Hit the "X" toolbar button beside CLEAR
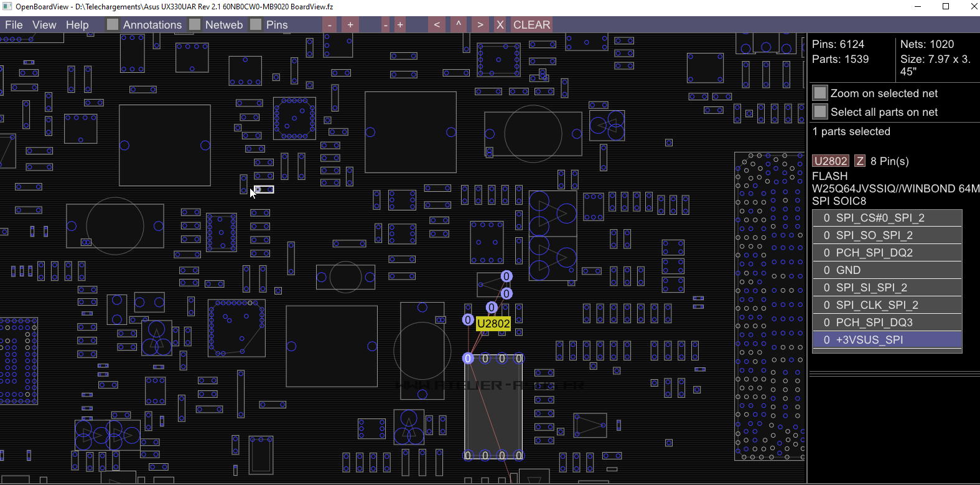Screen dimensions: 980x485 click(500, 25)
